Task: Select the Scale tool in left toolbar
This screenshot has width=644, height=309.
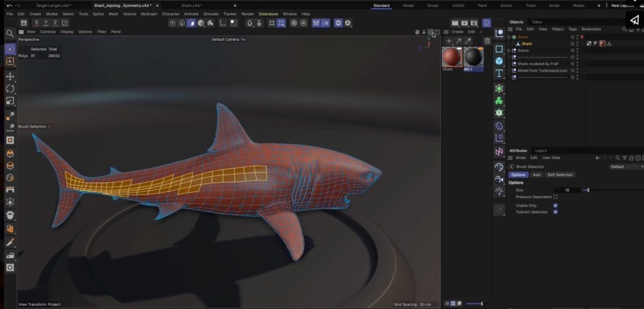Action: click(x=10, y=100)
